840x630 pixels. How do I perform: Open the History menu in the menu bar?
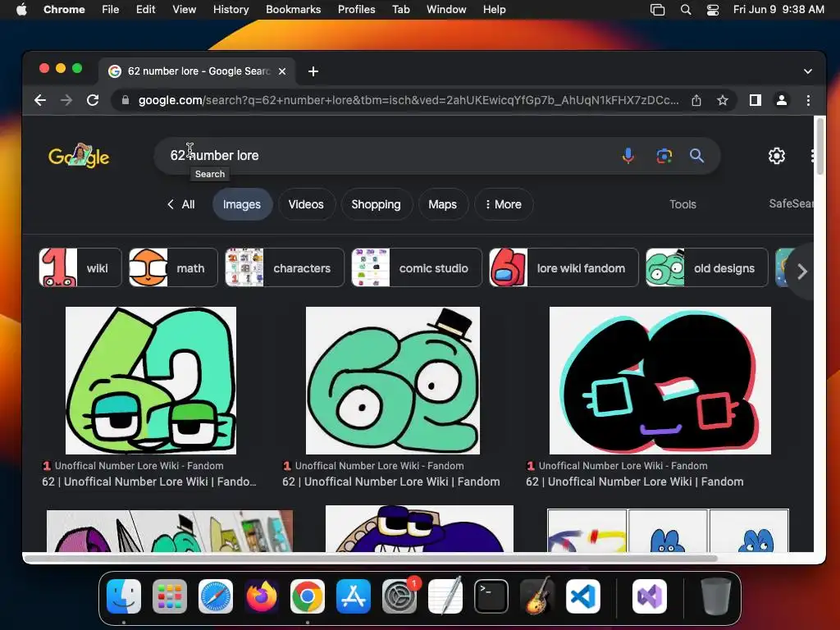pos(231,10)
